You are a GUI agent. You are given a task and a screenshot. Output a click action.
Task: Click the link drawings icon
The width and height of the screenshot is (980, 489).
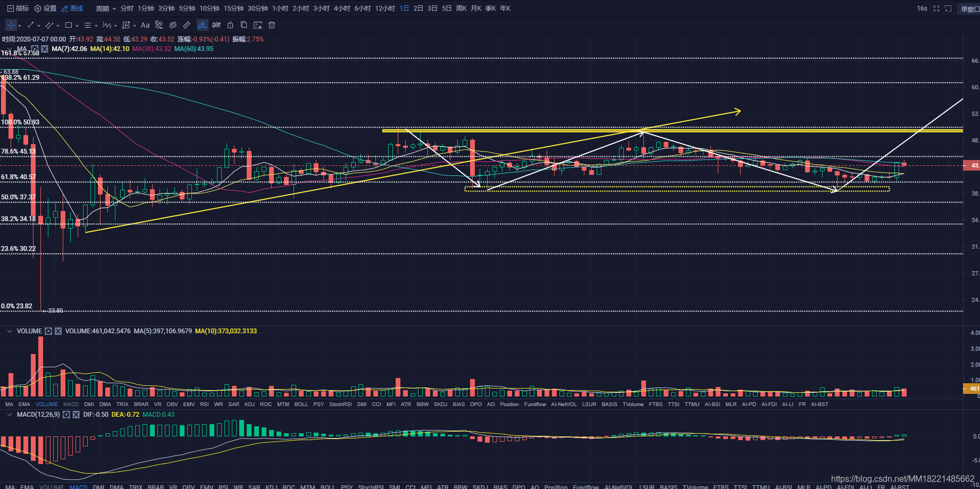173,25
